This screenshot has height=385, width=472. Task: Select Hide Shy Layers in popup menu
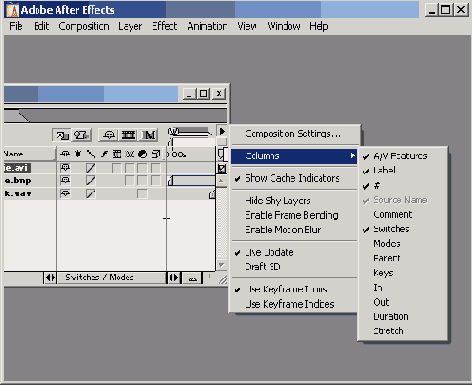(294, 201)
